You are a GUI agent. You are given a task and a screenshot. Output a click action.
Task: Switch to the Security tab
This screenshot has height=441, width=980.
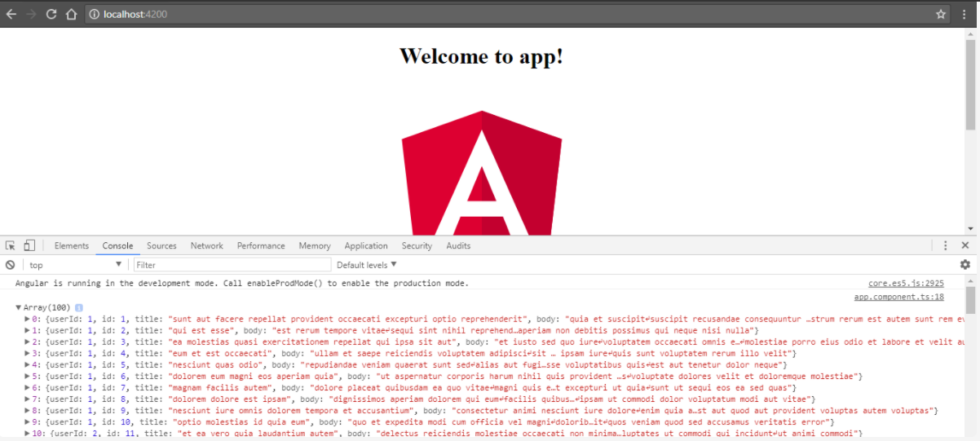click(x=417, y=245)
